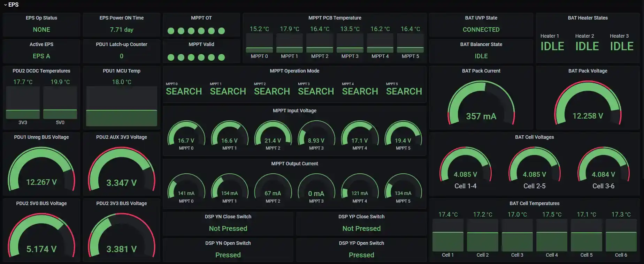Open the PDU2 3V3 BUS Voltage panel title
This screenshot has height=264, width=644.
tap(122, 203)
